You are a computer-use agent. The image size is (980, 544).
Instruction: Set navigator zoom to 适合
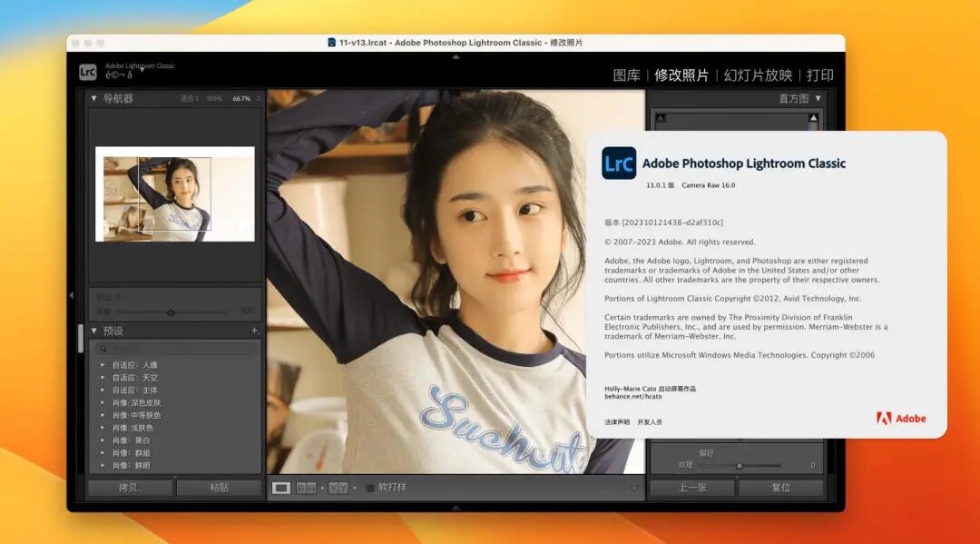tap(188, 99)
